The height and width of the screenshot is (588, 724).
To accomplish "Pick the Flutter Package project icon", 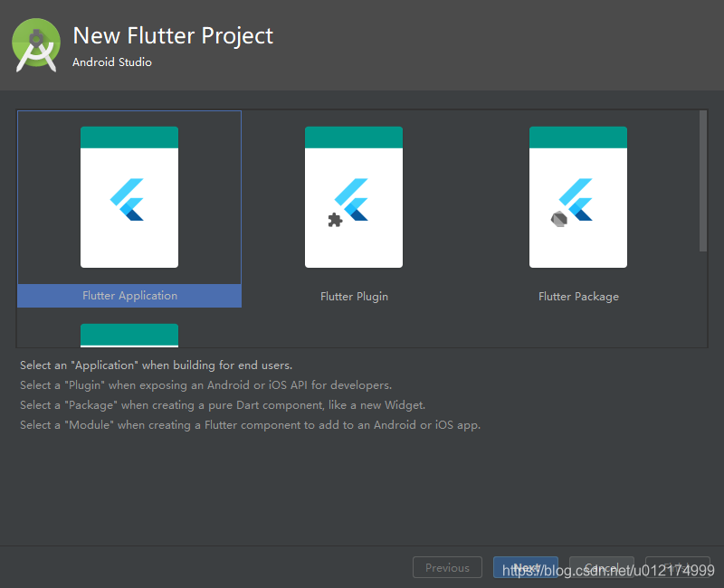I will (x=578, y=197).
